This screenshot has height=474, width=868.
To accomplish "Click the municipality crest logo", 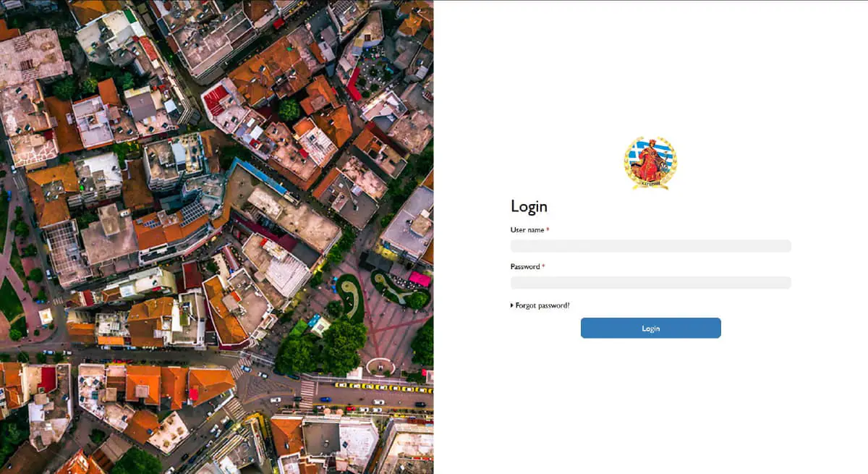I will [x=650, y=163].
